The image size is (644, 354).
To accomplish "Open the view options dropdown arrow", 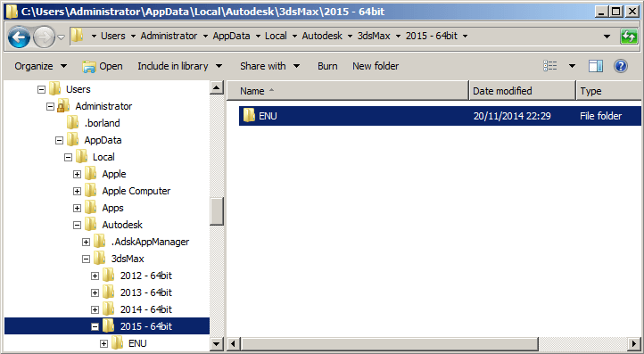I will point(572,66).
